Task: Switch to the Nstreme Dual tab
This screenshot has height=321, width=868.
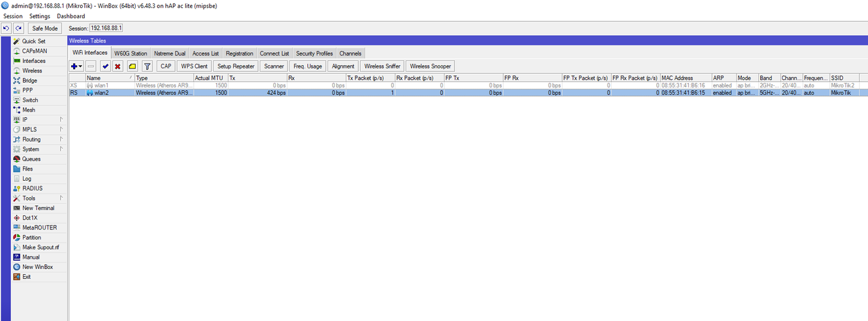Action: coord(170,53)
